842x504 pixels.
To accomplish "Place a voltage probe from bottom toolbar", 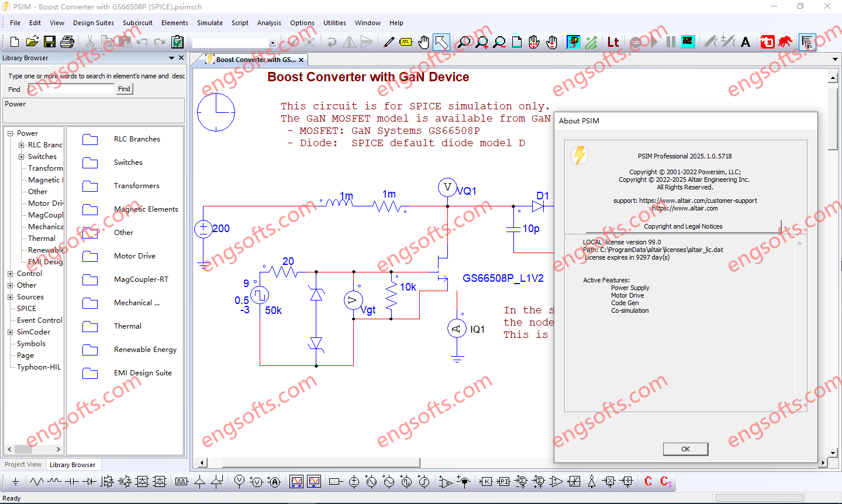I will click(239, 482).
